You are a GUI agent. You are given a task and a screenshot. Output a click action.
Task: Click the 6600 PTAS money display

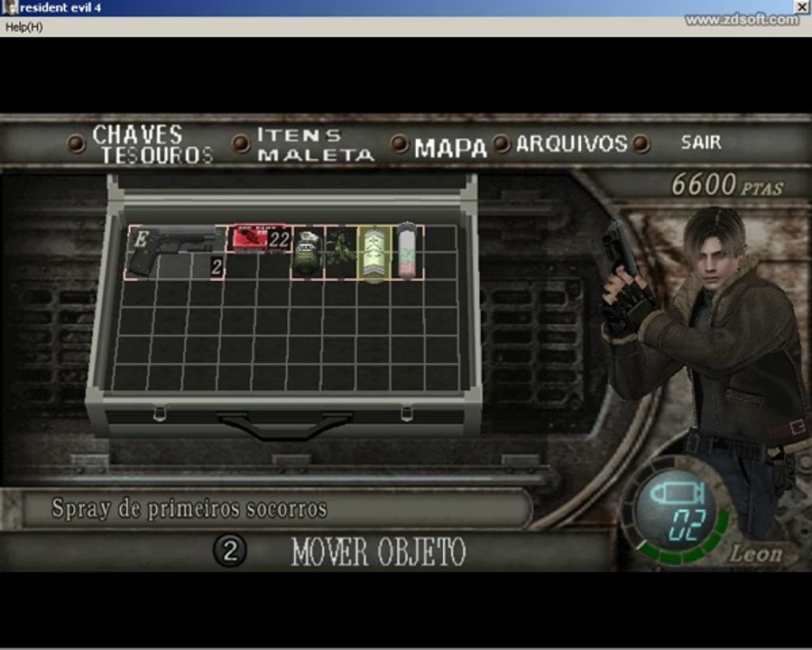(727, 184)
